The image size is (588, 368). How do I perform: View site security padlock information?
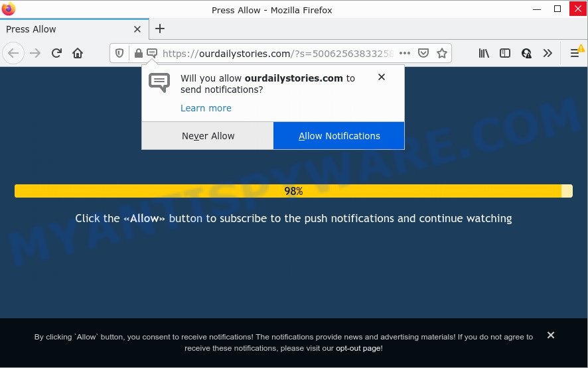(139, 53)
